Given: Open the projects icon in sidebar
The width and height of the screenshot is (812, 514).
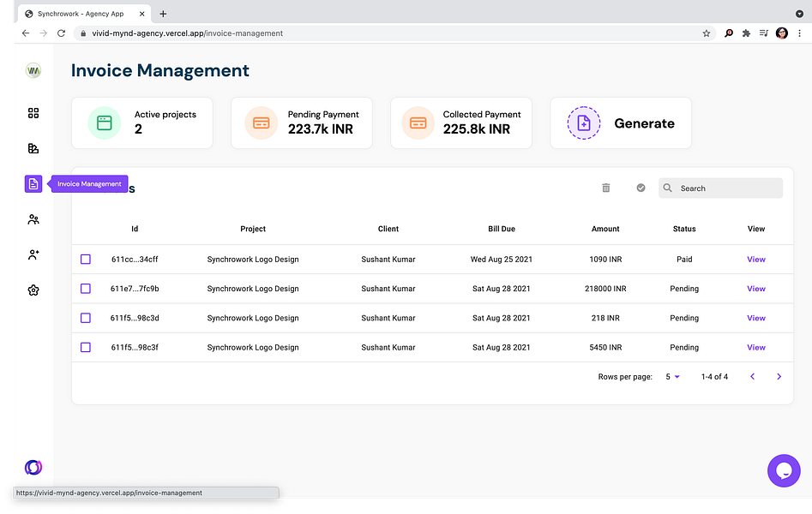Looking at the screenshot, I should [x=33, y=148].
